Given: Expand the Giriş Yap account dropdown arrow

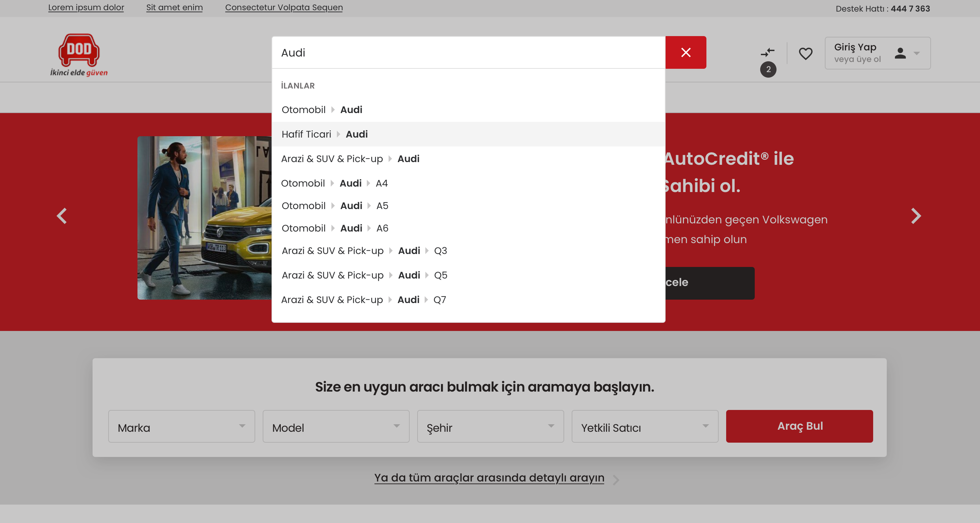Looking at the screenshot, I should tap(917, 53).
